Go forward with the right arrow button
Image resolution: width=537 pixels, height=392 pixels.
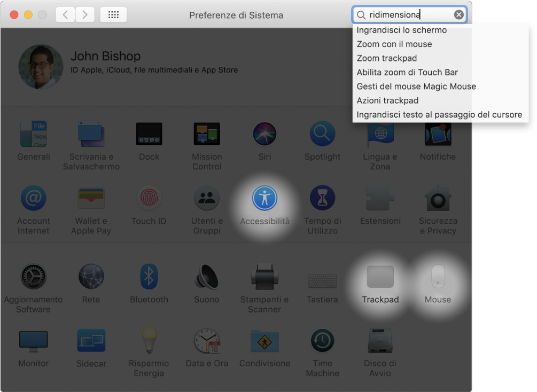[x=84, y=15]
